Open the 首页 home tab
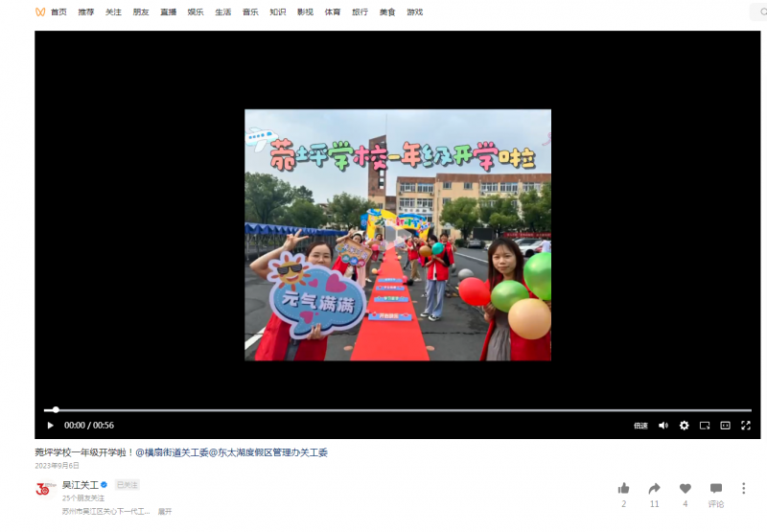 click(x=58, y=12)
